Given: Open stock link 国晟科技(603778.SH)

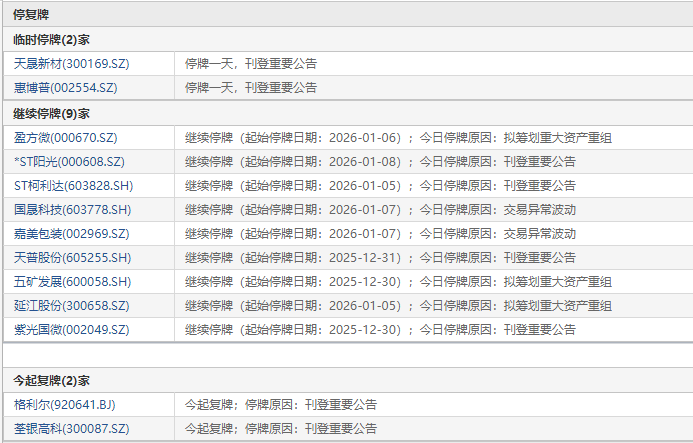Looking at the screenshot, I should click(72, 210).
